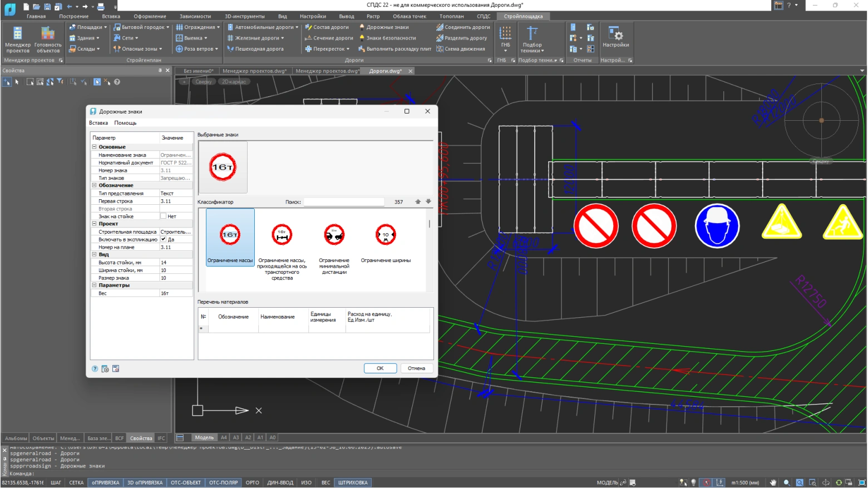Viewport: 868px width, 488px height.
Task: Uncheck the Включать в экспликацию checkbox
Action: [164, 239]
